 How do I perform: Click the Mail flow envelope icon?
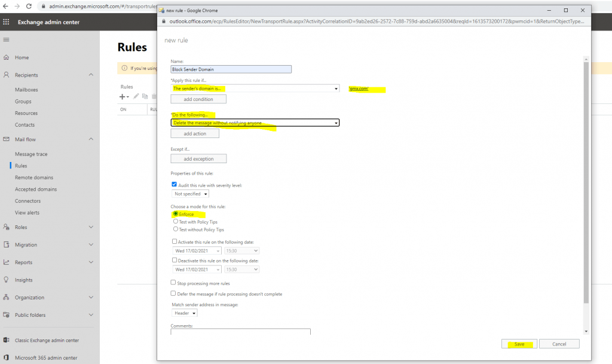point(6,139)
